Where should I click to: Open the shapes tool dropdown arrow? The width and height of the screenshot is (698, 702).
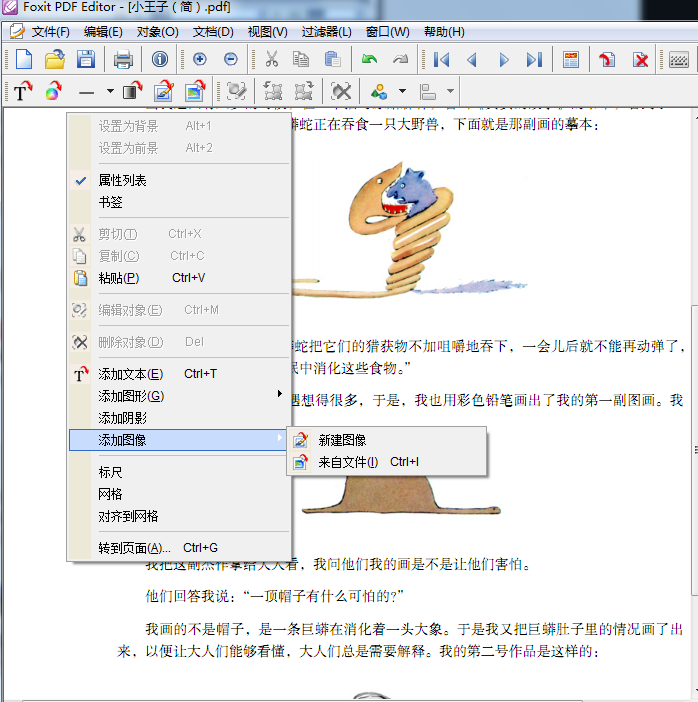pyautogui.click(x=402, y=92)
